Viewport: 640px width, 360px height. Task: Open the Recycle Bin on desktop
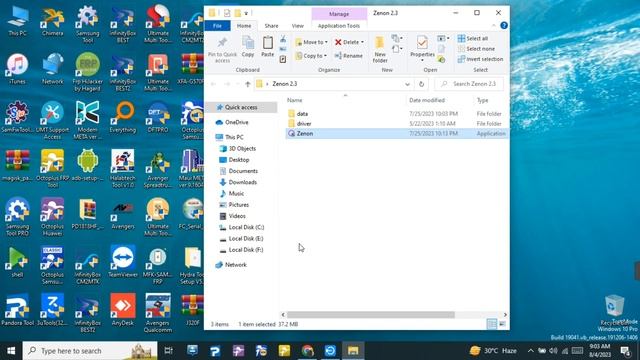point(614,309)
